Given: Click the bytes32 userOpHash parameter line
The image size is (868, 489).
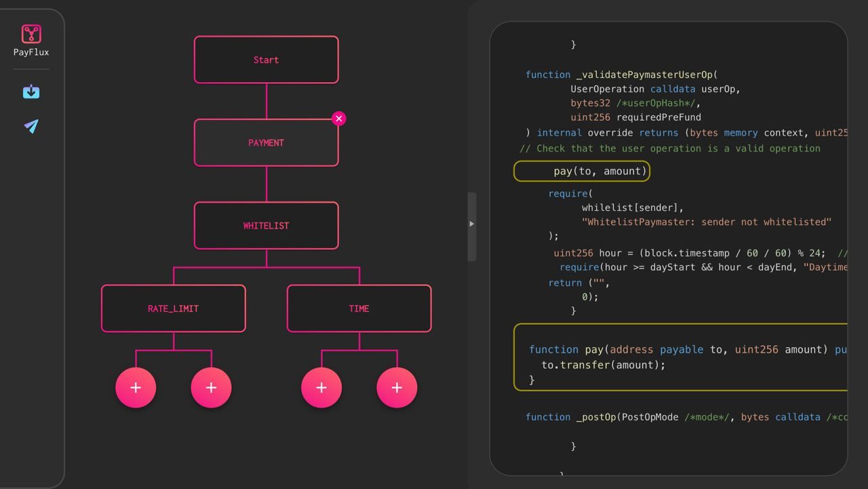Looking at the screenshot, I should click(635, 103).
